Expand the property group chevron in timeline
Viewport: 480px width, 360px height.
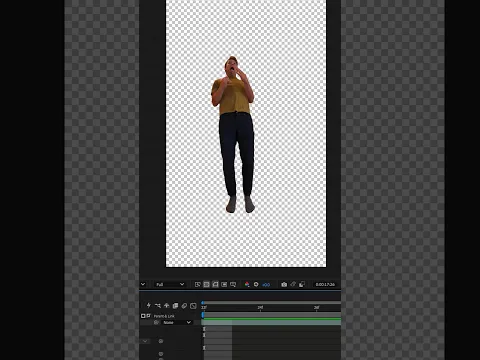click(x=145, y=341)
